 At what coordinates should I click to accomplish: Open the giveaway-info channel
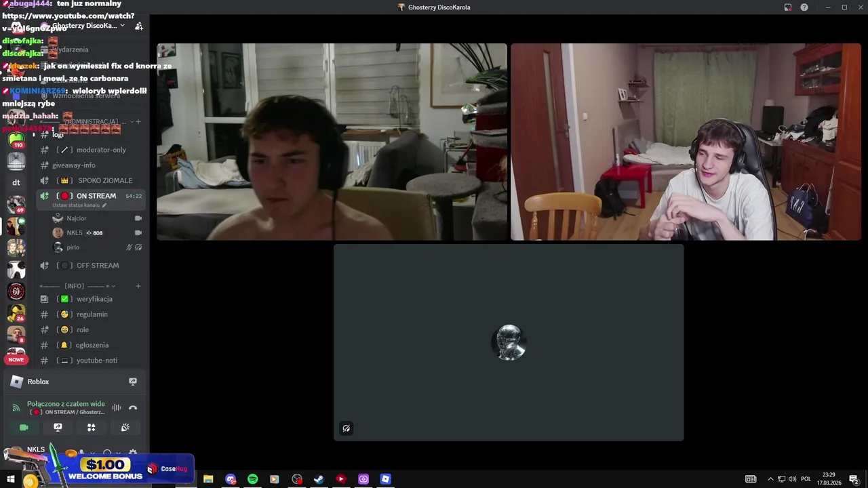(90, 165)
